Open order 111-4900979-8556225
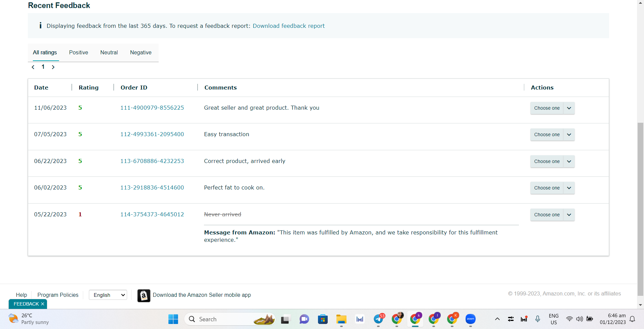 pyautogui.click(x=152, y=108)
